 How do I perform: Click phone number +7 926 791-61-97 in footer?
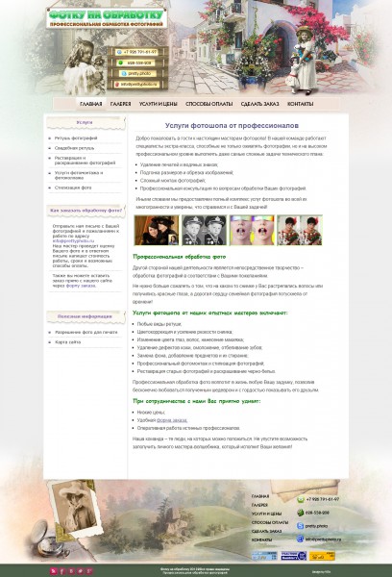[x=323, y=499]
